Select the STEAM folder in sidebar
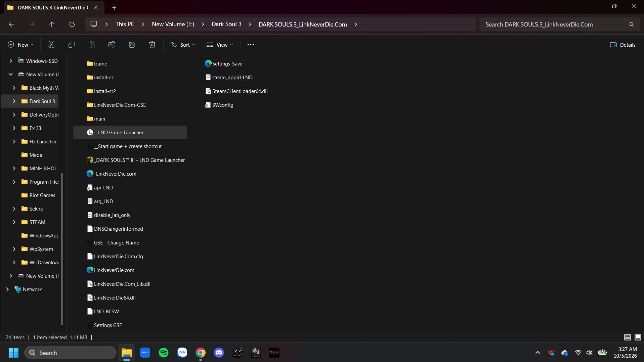The width and height of the screenshot is (644, 362). pyautogui.click(x=37, y=222)
